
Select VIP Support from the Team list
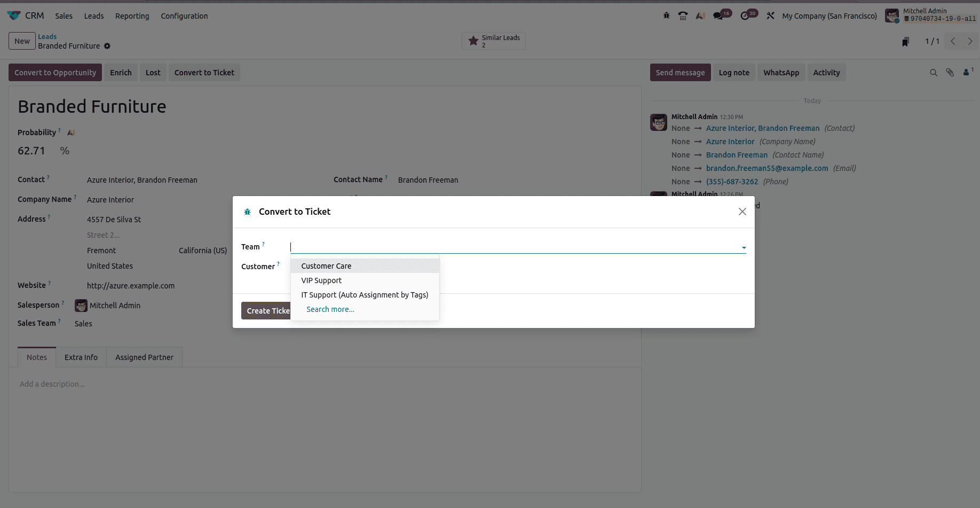(321, 280)
